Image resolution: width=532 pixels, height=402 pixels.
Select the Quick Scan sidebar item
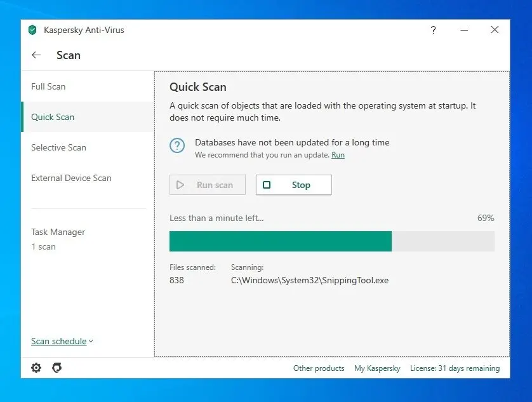click(53, 117)
